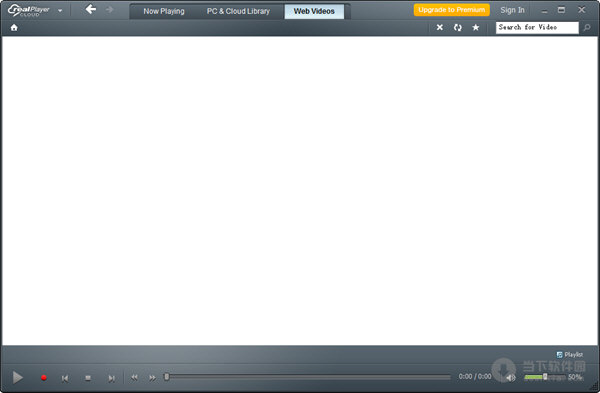Focus the Search for Video field
This screenshot has height=393, width=600.
click(537, 28)
